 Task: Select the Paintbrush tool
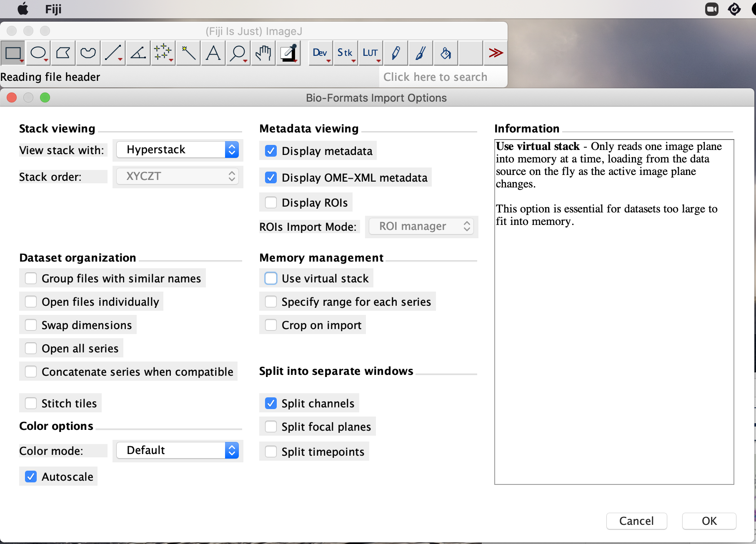point(421,53)
